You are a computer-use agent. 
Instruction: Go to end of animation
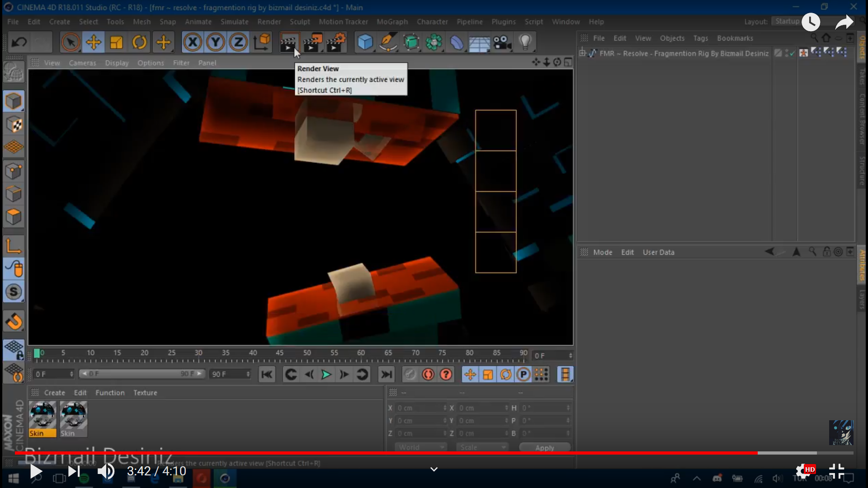coord(387,375)
